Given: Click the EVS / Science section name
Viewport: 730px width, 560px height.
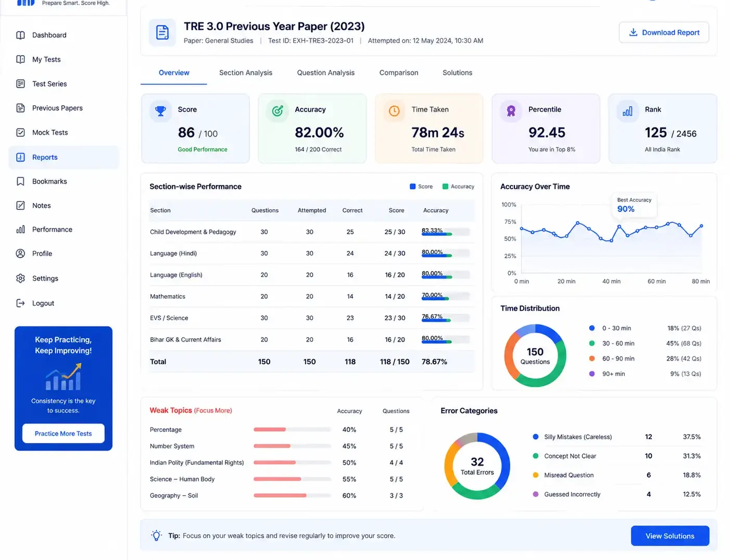Looking at the screenshot, I should [x=169, y=317].
